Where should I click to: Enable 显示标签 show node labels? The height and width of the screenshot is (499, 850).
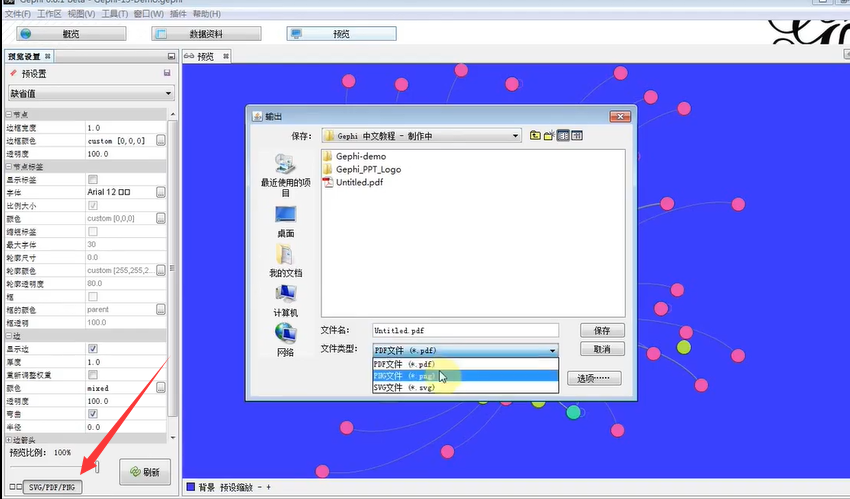93,179
